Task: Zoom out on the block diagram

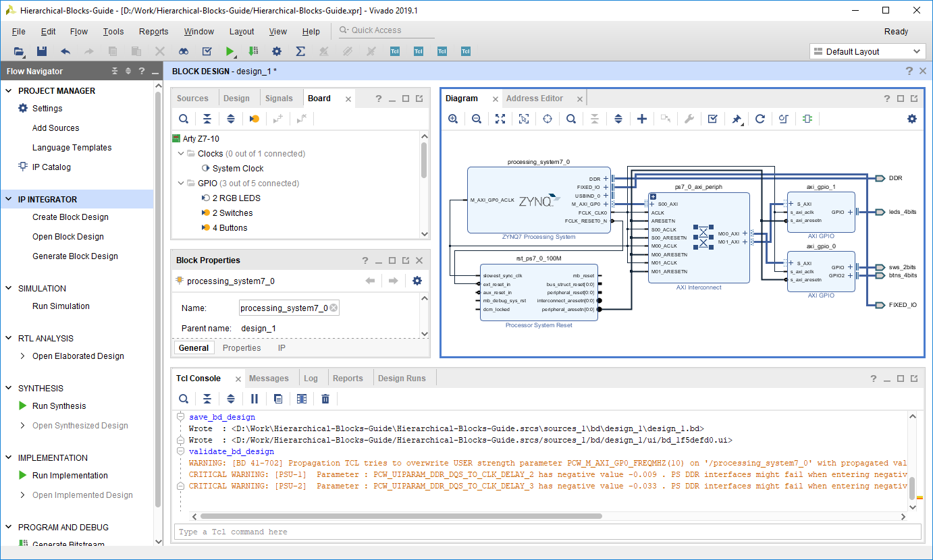Action: 477,119
